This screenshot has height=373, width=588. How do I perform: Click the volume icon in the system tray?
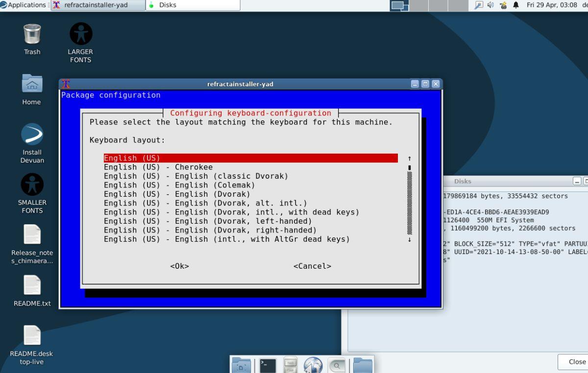point(490,5)
